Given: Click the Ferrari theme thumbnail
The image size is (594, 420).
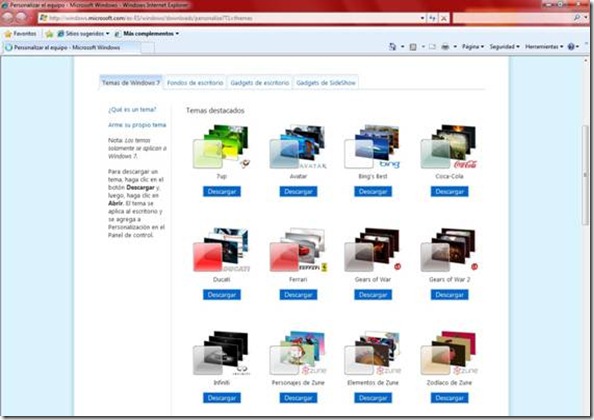Looking at the screenshot, I should click(x=298, y=250).
